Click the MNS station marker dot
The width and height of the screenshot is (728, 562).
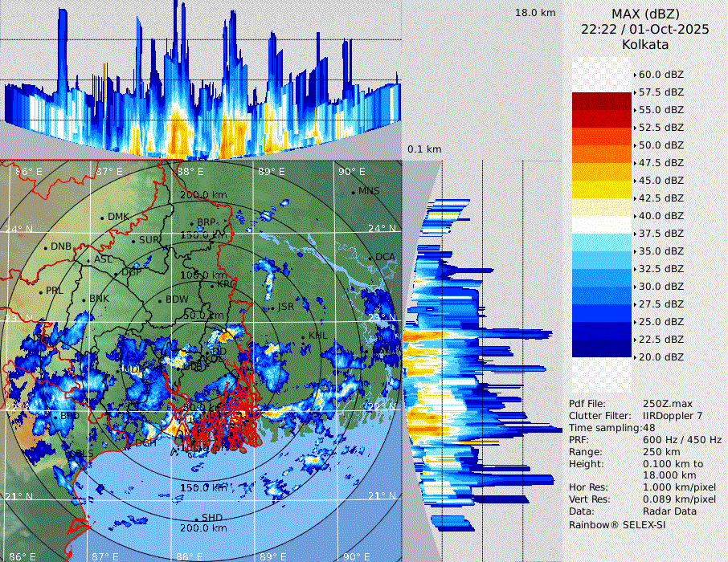pos(353,192)
